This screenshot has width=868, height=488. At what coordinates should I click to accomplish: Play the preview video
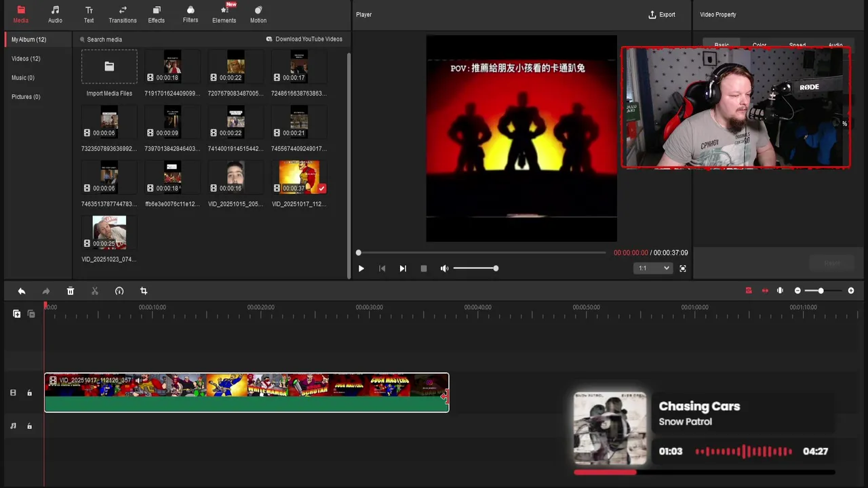click(x=361, y=268)
